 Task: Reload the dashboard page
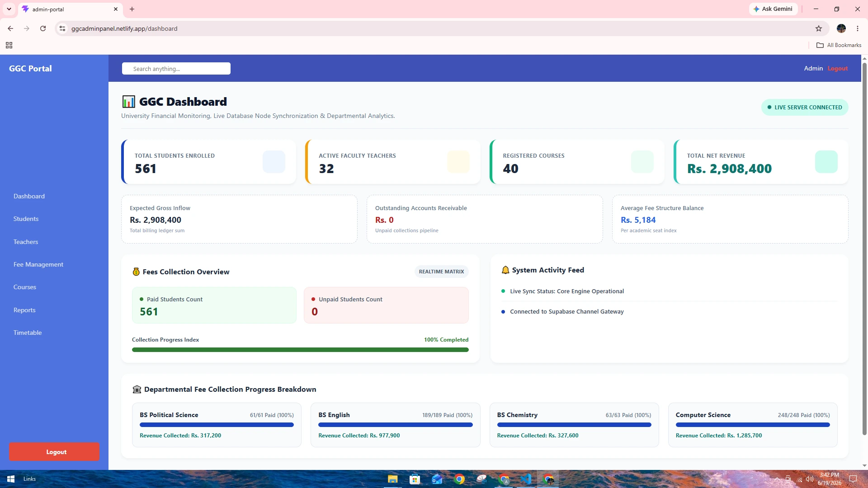click(43, 28)
